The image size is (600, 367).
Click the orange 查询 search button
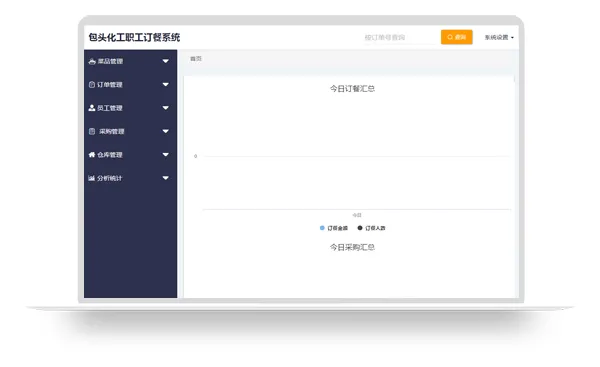(x=457, y=37)
